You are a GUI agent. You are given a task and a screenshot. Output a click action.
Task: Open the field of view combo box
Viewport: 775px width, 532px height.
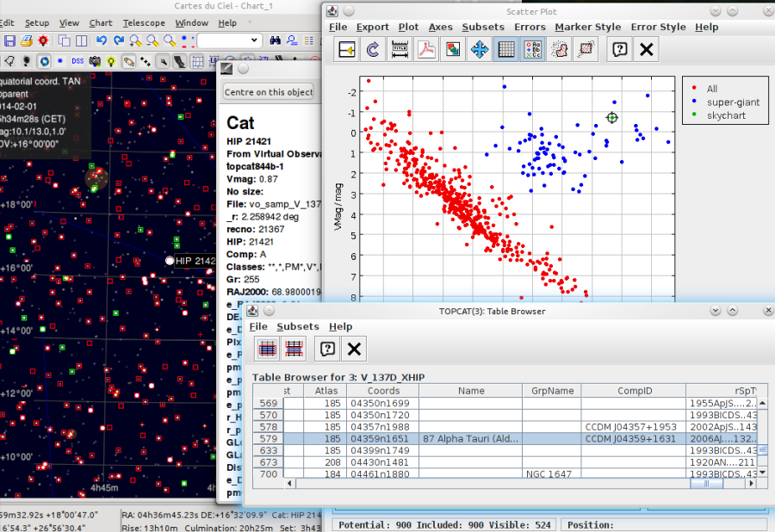tap(229, 40)
